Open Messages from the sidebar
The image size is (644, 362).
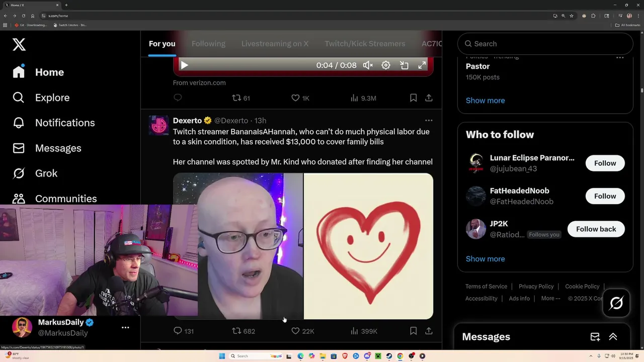click(47, 148)
